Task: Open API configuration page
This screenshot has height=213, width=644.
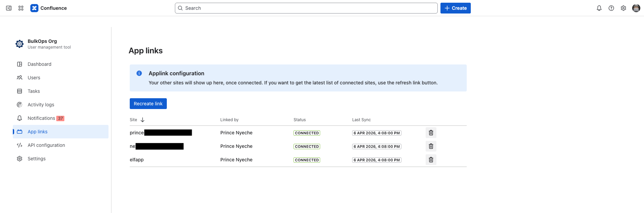Action: click(x=61, y=145)
